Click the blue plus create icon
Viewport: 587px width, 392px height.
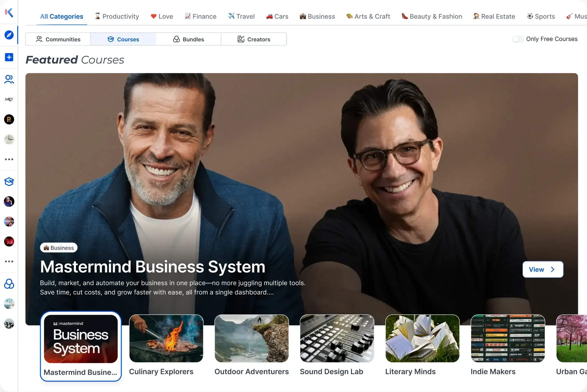9,57
